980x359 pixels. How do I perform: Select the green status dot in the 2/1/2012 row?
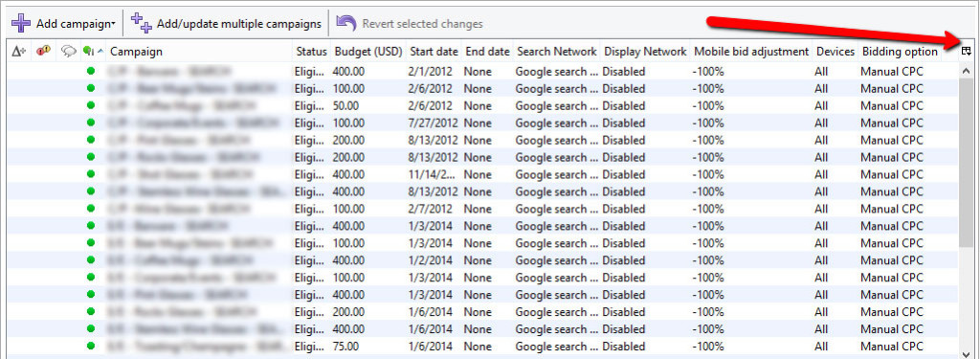(91, 72)
